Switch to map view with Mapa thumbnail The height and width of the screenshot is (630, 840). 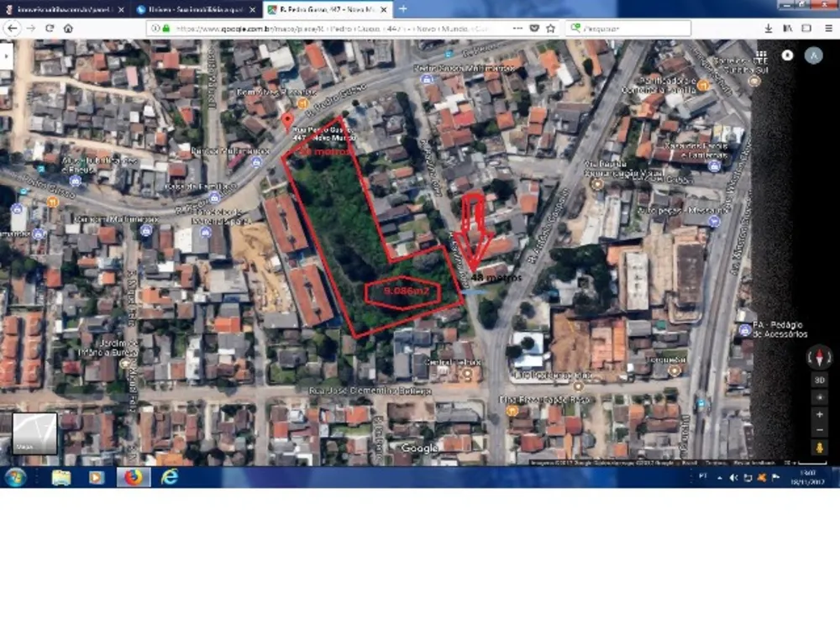tap(34, 434)
